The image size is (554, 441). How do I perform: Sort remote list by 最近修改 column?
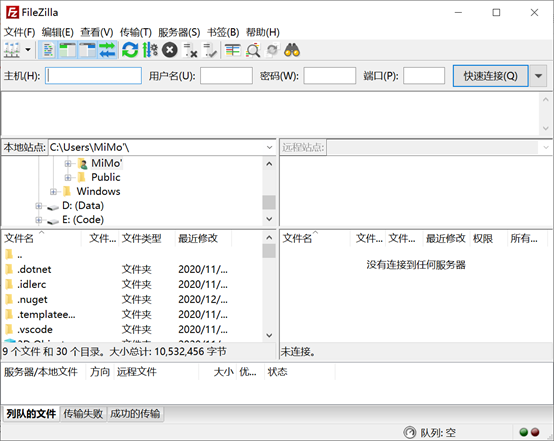(x=446, y=239)
